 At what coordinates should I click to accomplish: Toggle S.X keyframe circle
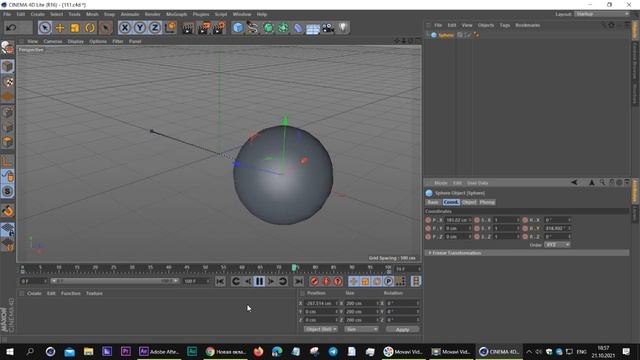click(477, 220)
